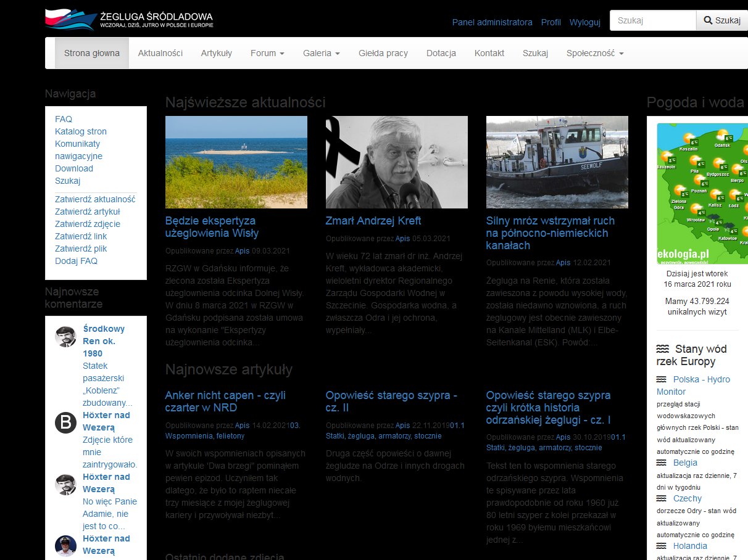Open the Wisła sandbar news thumbnail

tap(236, 162)
